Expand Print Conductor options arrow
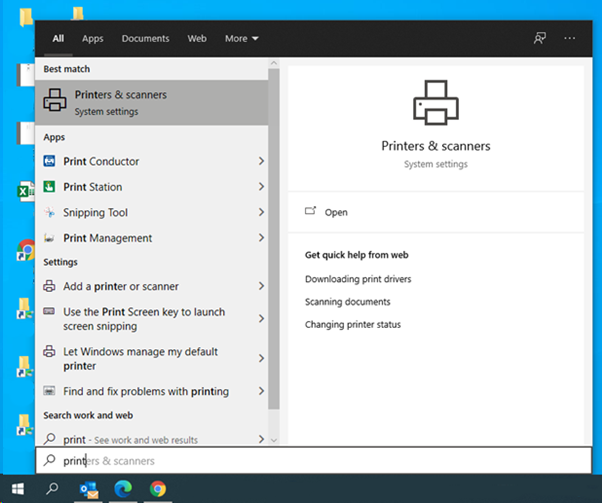 [x=261, y=161]
